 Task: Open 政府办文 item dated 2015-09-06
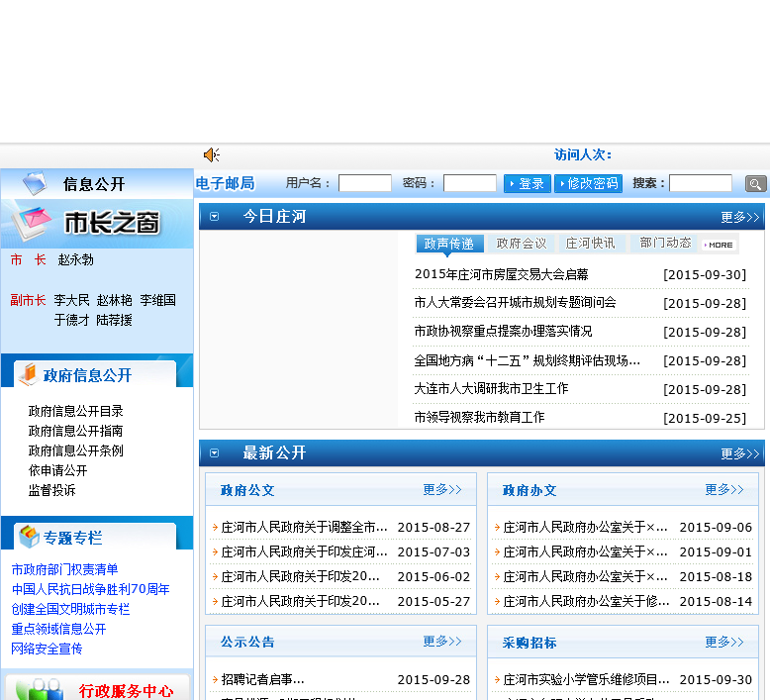coord(585,527)
